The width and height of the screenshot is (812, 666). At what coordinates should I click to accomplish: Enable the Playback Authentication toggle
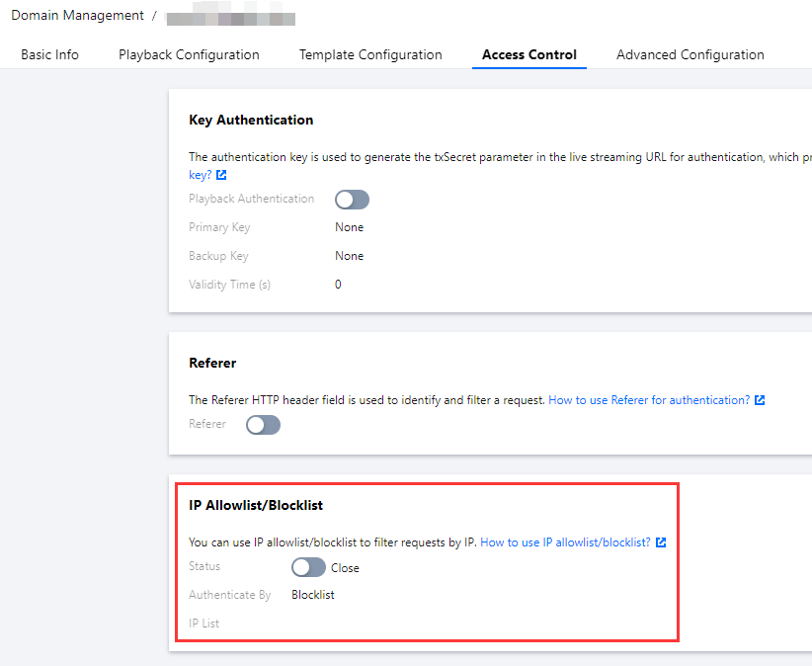(352, 200)
